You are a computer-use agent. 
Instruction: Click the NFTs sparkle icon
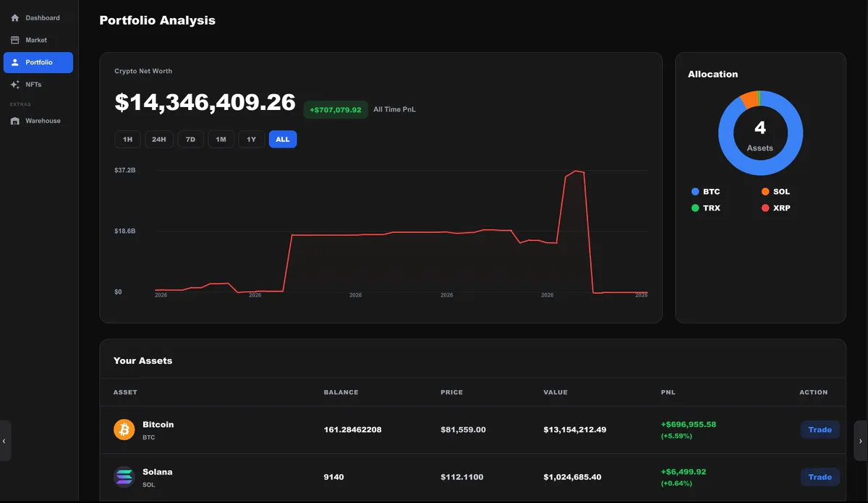point(15,85)
